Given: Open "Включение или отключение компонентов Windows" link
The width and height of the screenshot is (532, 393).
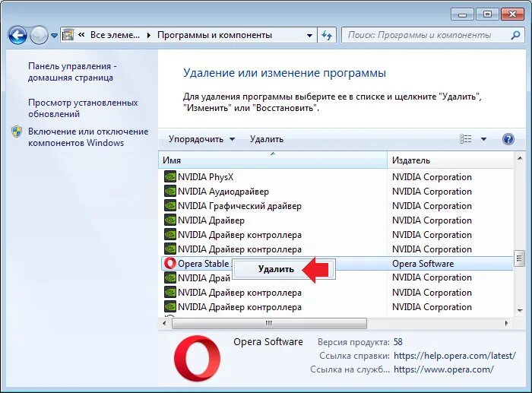Looking at the screenshot, I should (x=88, y=137).
